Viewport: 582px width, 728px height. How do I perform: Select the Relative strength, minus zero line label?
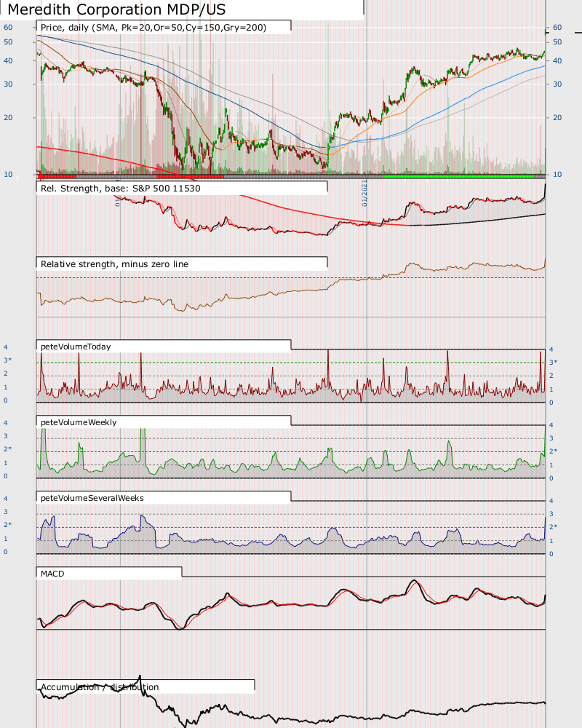coord(115,264)
